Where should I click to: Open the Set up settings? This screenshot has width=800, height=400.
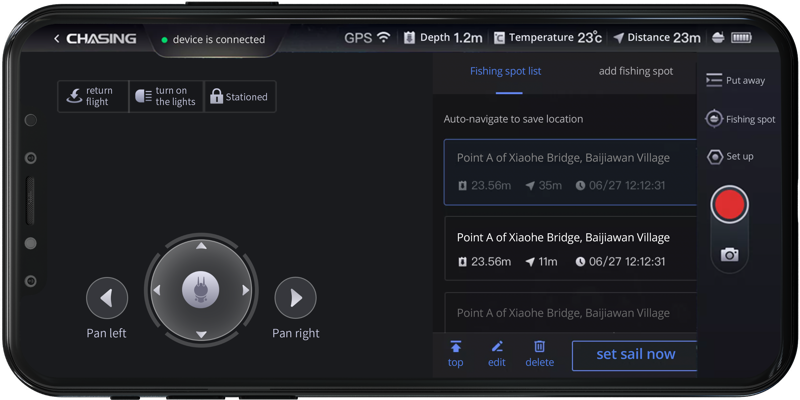[x=730, y=157]
